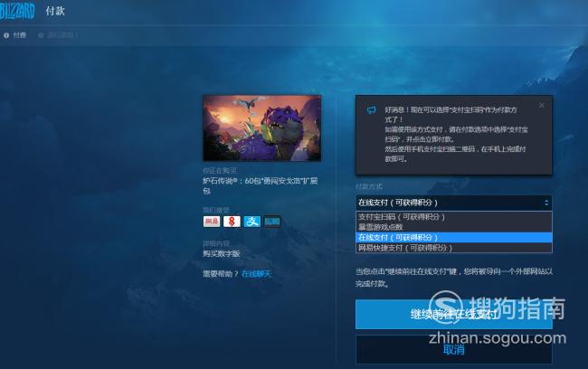Click the Blizzard logo
The width and height of the screenshot is (588, 369).
point(17,11)
